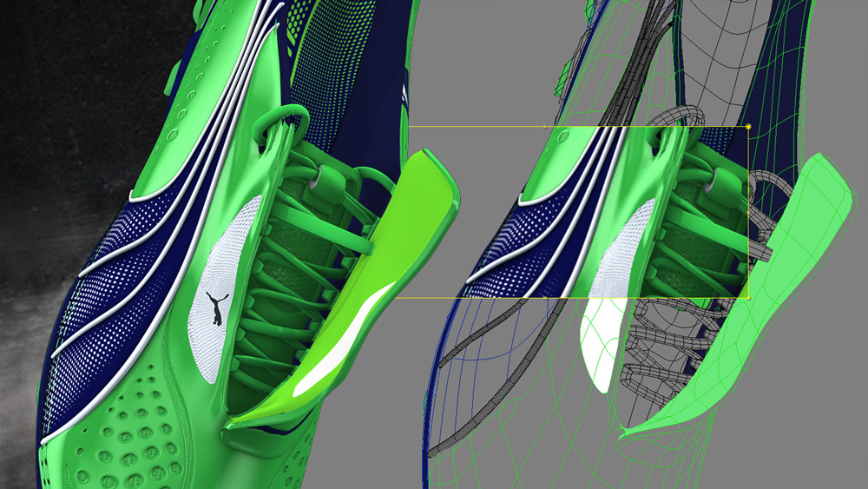Screen dimensions: 868x489
Task: Grab the top-right corner handle of the yellow render region
Action: tap(748, 127)
